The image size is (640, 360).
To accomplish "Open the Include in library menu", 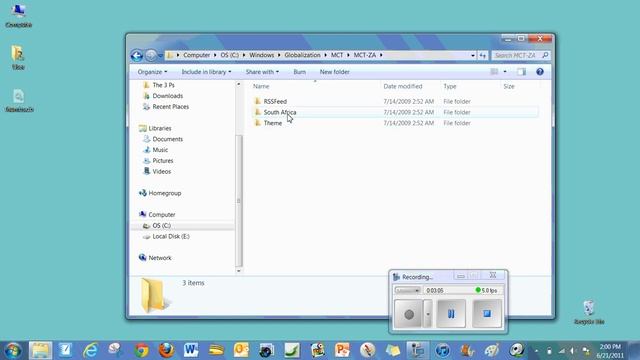I will 206,72.
